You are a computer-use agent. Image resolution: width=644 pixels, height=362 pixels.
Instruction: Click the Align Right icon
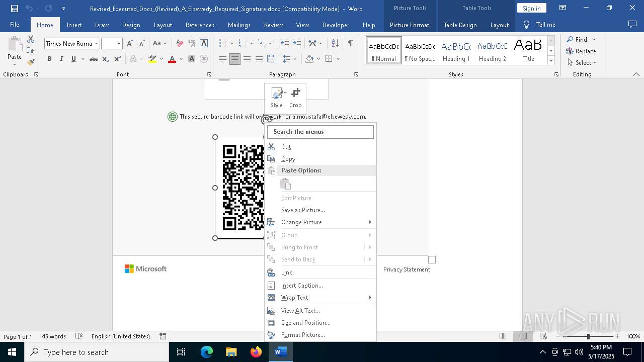pos(247,59)
